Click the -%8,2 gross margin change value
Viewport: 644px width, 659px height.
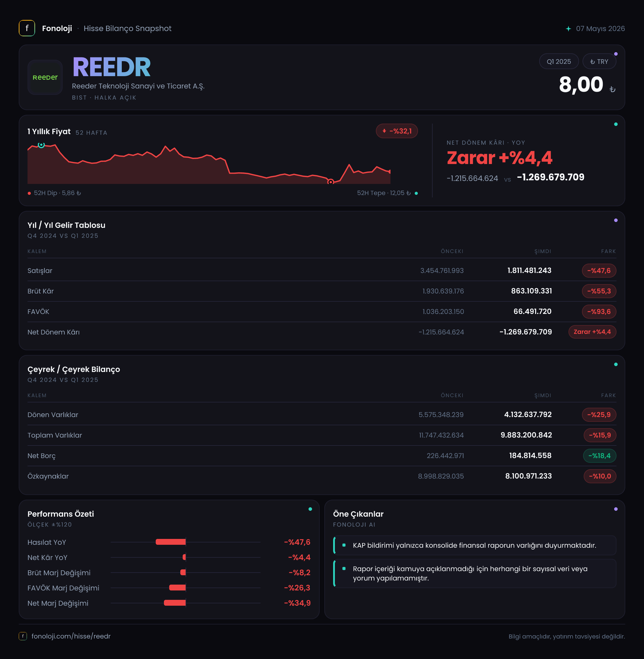299,573
